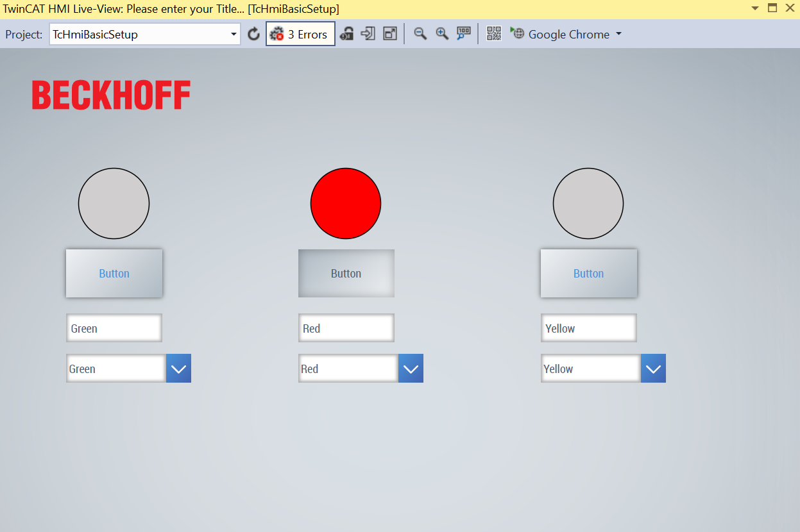
Task: Open the window position dropdown in title bar
Action: (x=755, y=8)
